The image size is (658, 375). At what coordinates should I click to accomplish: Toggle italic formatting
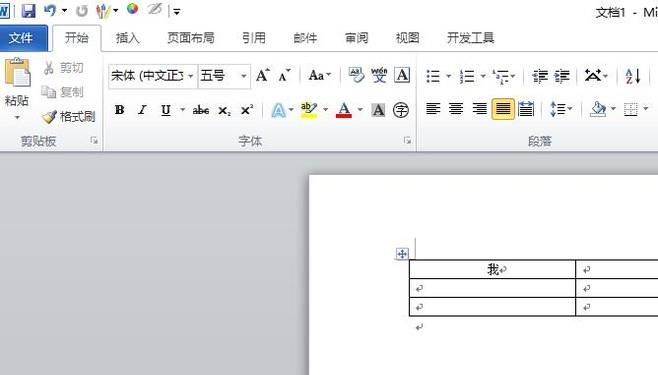pyautogui.click(x=143, y=110)
